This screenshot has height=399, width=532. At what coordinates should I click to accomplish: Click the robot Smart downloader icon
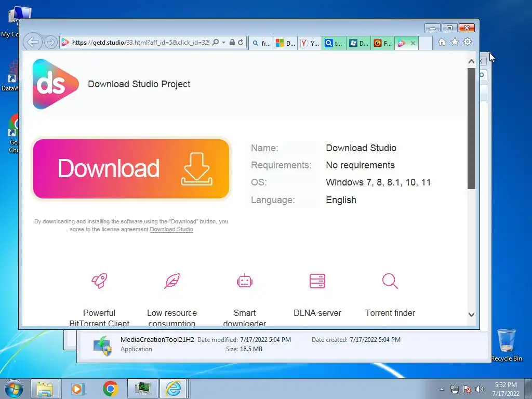pos(245,281)
